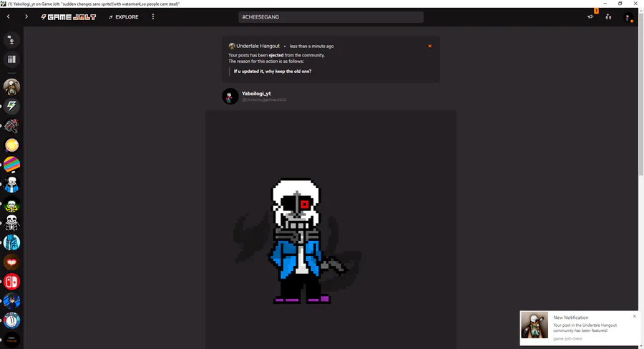Open the lightning bolt community in sidebar
644x349 pixels.
click(11, 107)
